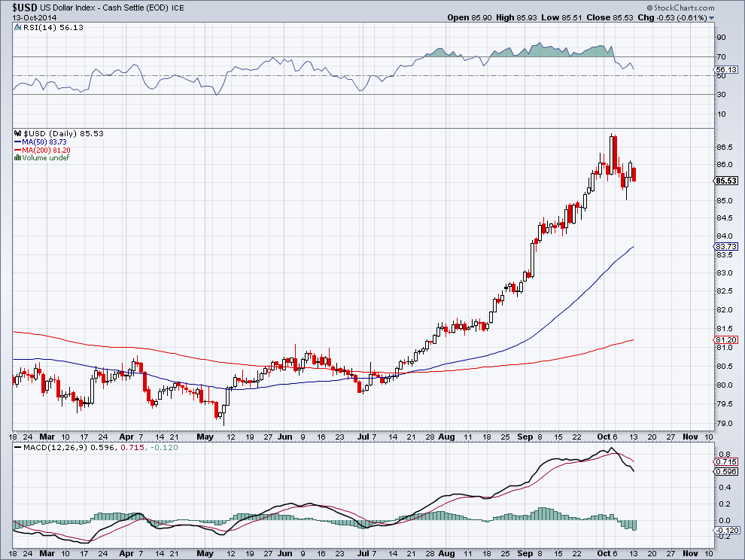Screen dimensions: 745x560
Task: Click the blue MA(50) line swatch
Action: [x=17, y=141]
